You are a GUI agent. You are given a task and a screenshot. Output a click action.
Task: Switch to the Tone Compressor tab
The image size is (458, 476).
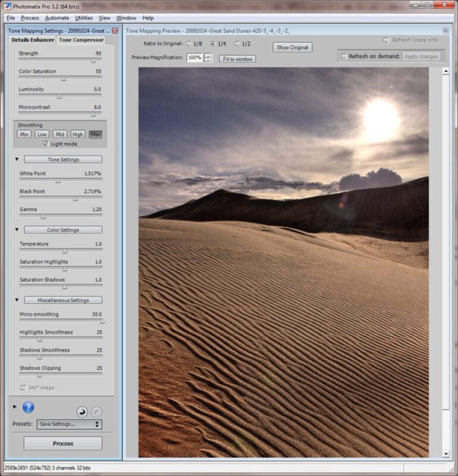point(80,40)
